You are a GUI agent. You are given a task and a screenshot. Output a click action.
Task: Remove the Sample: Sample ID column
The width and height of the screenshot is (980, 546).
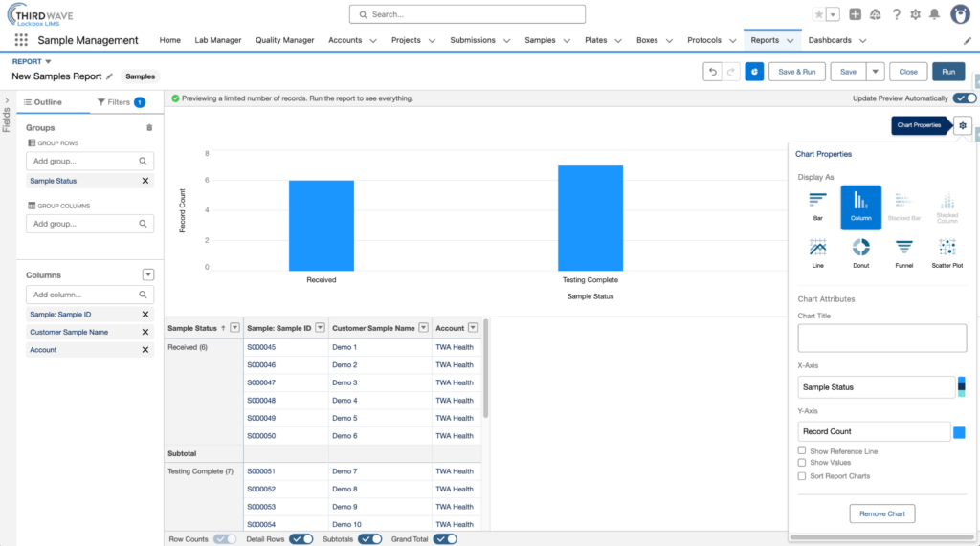[x=145, y=315]
